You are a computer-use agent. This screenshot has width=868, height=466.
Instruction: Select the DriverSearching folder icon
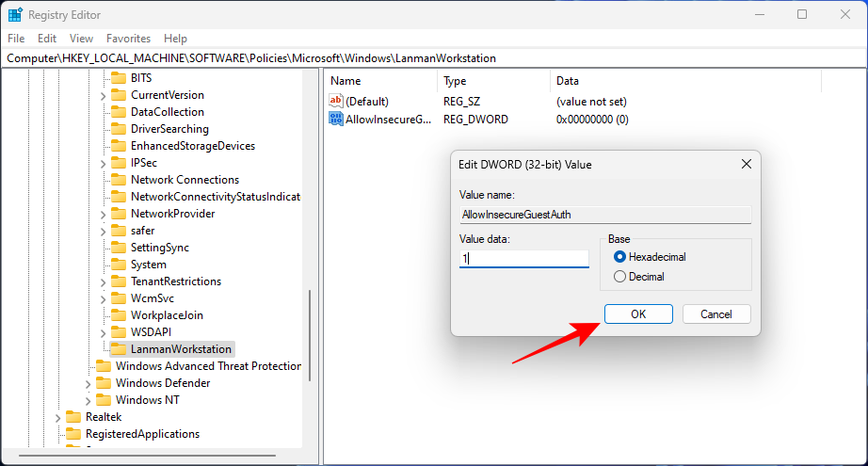click(119, 129)
